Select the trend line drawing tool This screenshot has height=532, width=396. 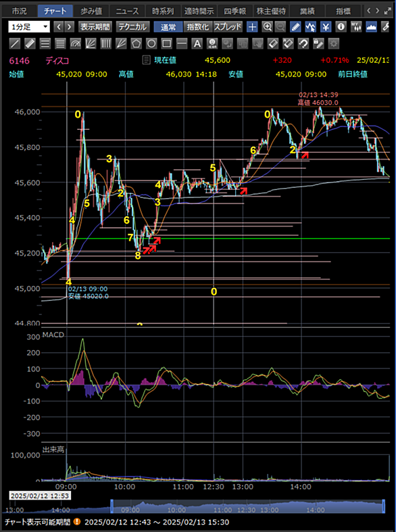[x=15, y=43]
